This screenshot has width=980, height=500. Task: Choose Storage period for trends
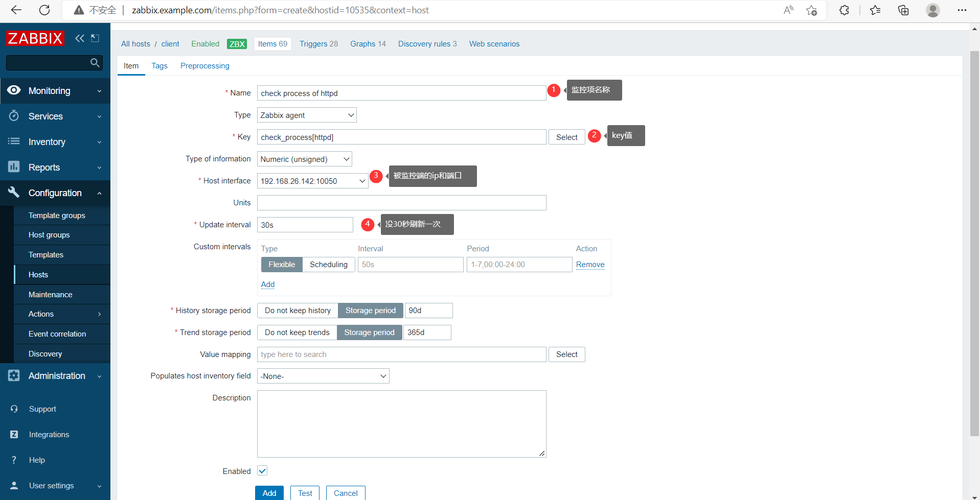(370, 332)
